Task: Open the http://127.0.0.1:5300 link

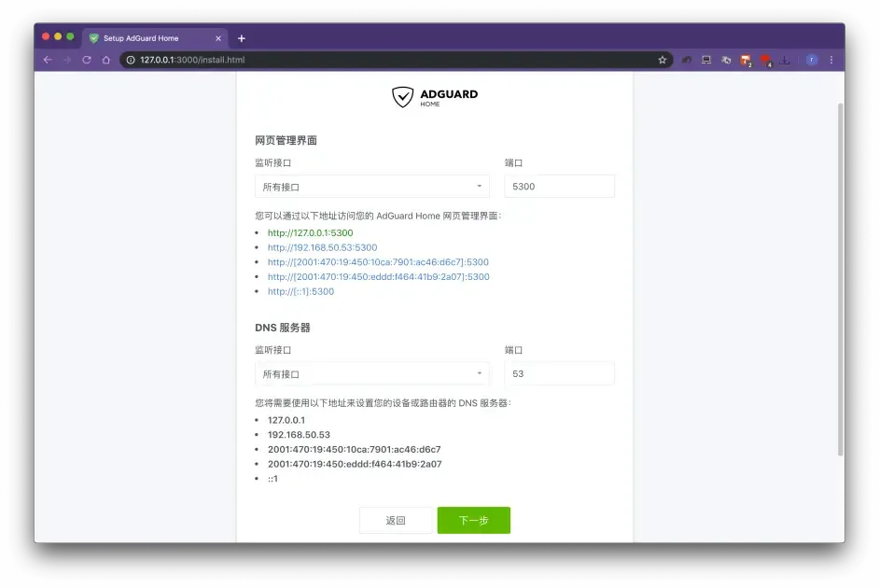Action: coord(310,233)
